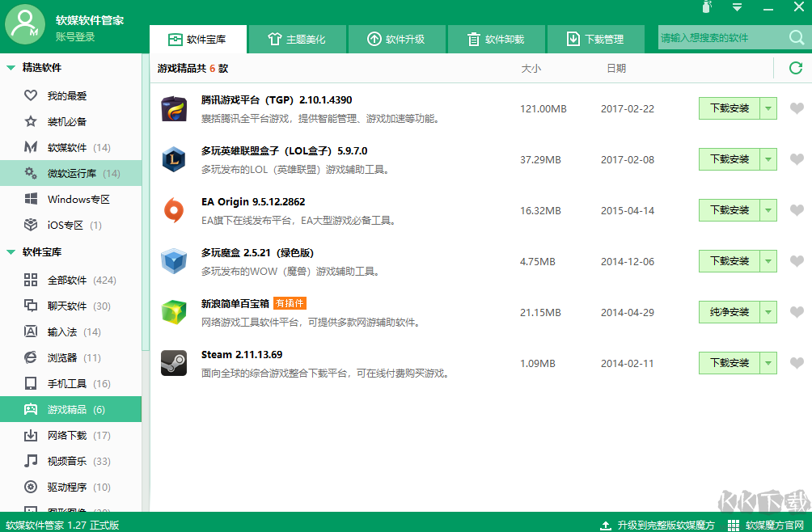Open install options arrow for 腾讯游戏平台
Viewport: 812px width, 532px height.
tap(768, 108)
